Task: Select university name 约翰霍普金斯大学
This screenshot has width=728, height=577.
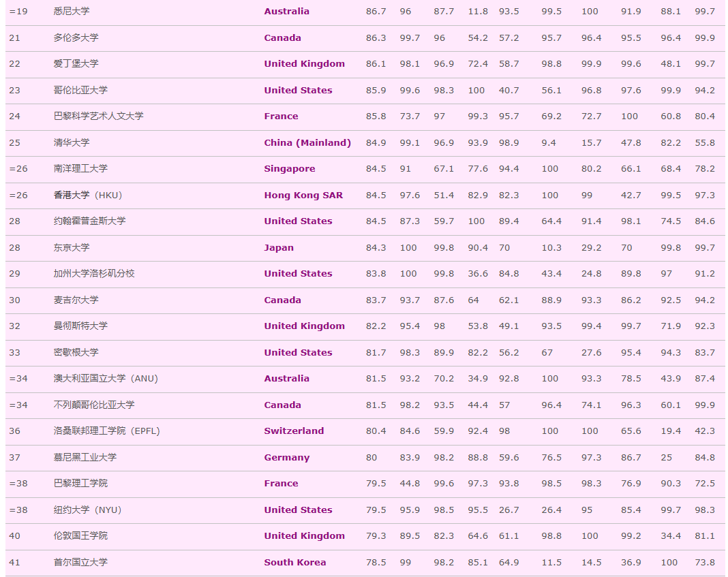Action: pos(89,221)
